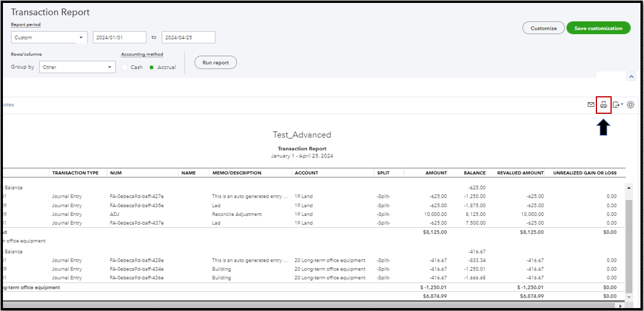Screen dimensions: 644x311
Task: Click the Print report icon
Action: click(x=603, y=105)
